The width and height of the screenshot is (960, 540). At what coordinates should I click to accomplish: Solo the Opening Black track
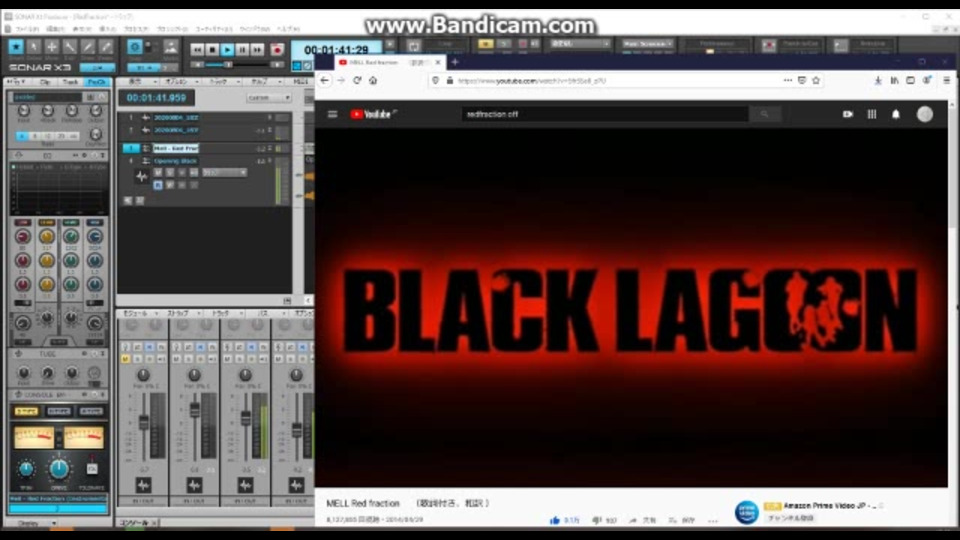pos(170,173)
